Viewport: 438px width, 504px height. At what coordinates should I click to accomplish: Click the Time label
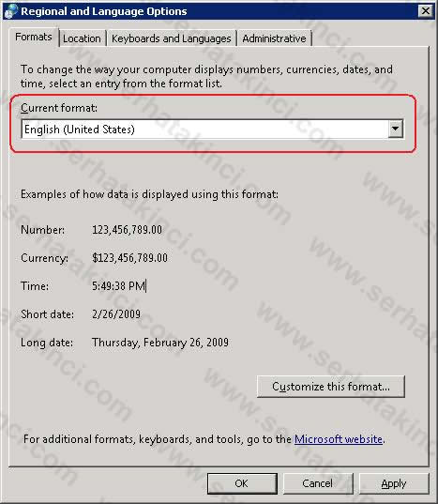[35, 285]
